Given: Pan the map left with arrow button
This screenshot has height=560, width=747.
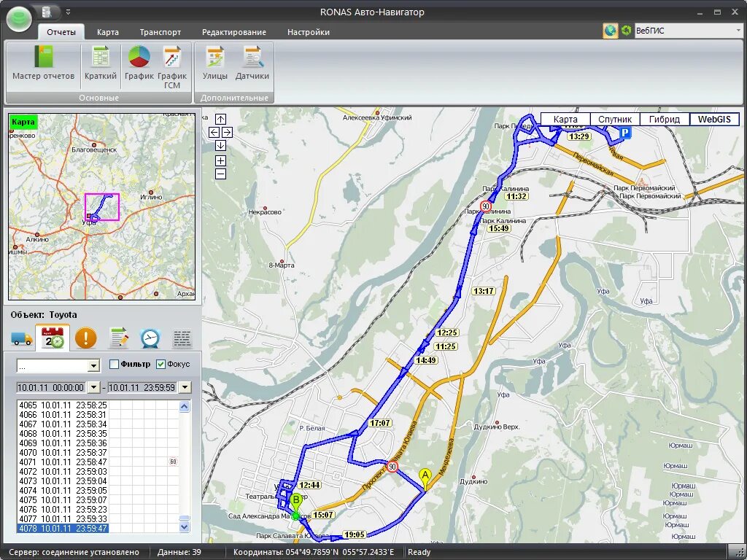Looking at the screenshot, I should pyautogui.click(x=214, y=133).
